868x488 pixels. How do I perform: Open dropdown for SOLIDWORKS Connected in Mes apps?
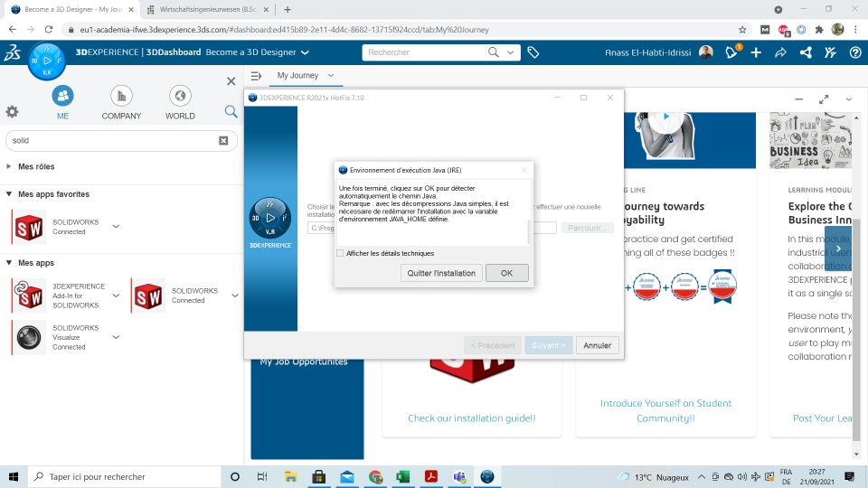[x=235, y=296]
